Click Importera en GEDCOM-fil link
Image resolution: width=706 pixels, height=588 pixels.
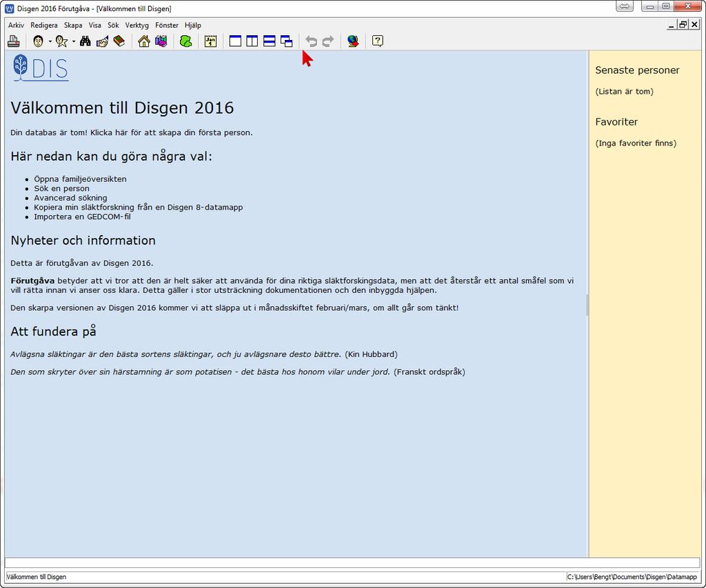83,217
